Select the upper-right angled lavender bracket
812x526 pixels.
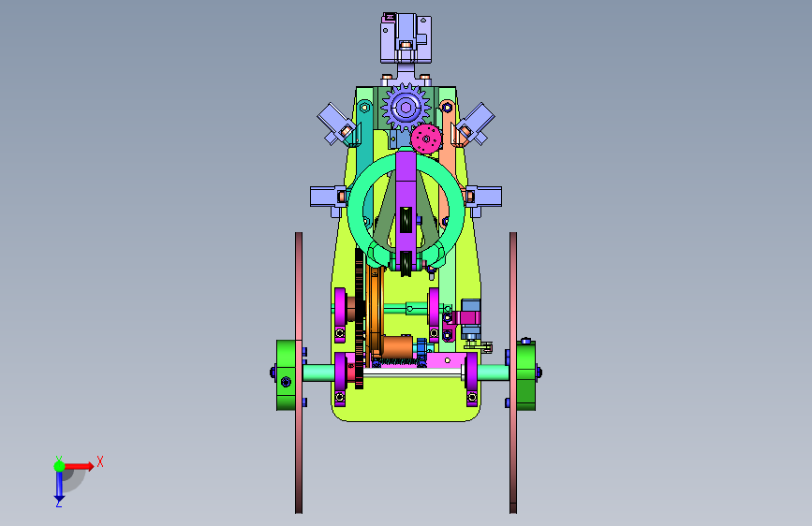[x=477, y=123]
